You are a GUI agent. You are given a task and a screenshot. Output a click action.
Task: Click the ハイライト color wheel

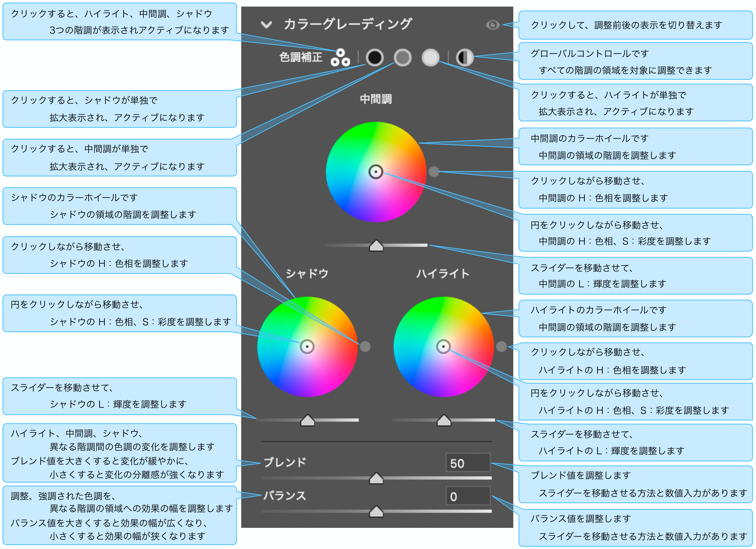click(444, 347)
